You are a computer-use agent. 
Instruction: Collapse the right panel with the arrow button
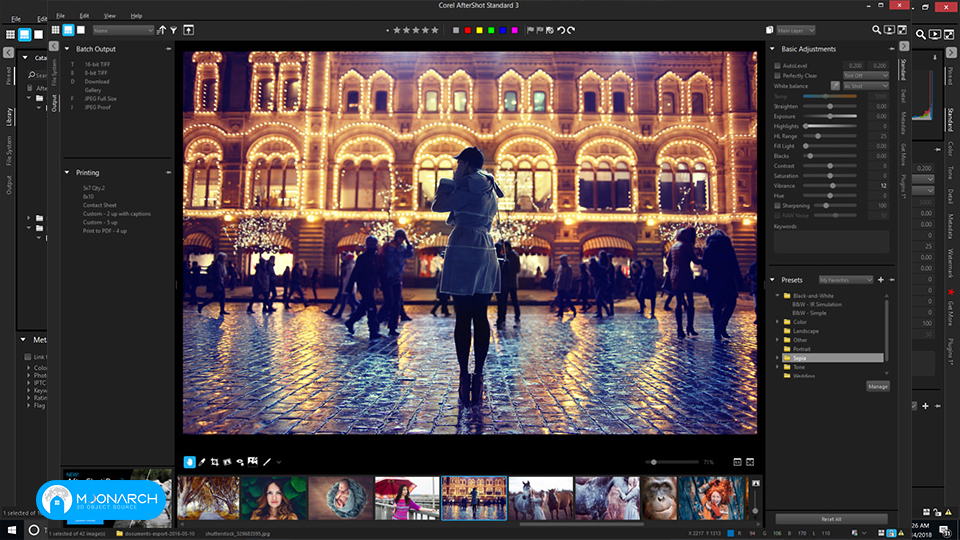[x=904, y=46]
